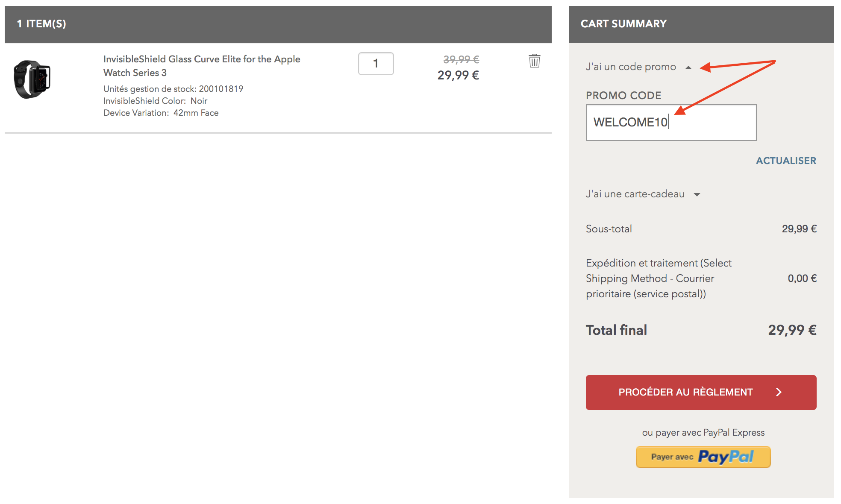This screenshot has width=841, height=504.
Task: Pay with the PayPal Express button
Action: [x=703, y=457]
